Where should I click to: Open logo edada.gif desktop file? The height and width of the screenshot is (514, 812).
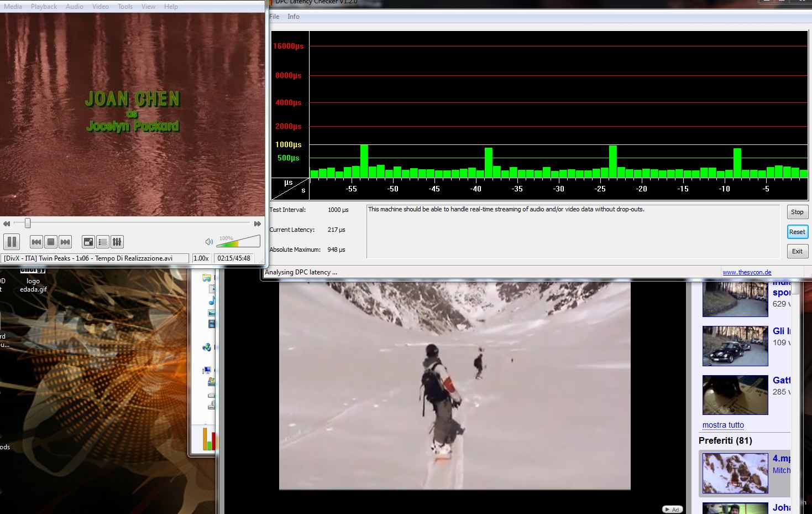tap(33, 279)
